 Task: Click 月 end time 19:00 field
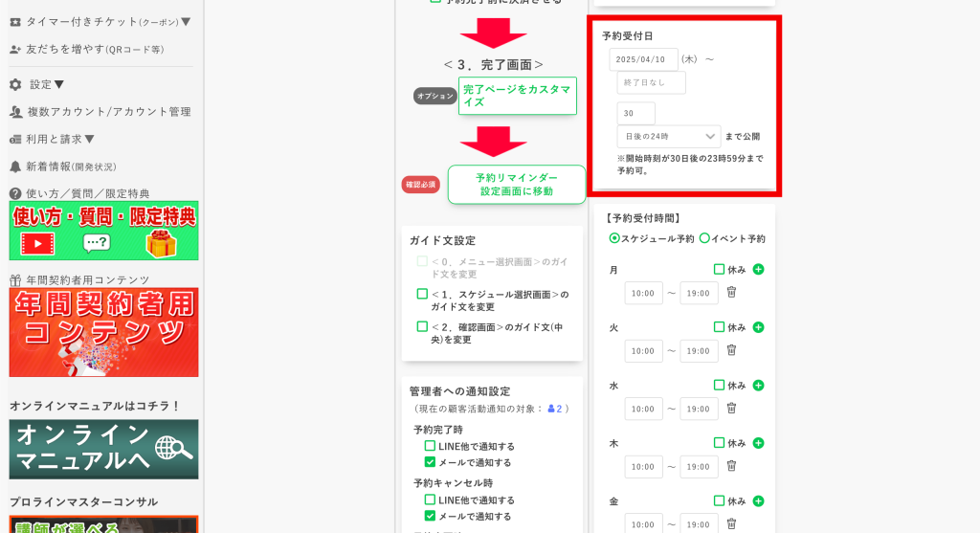pyautogui.click(x=699, y=293)
